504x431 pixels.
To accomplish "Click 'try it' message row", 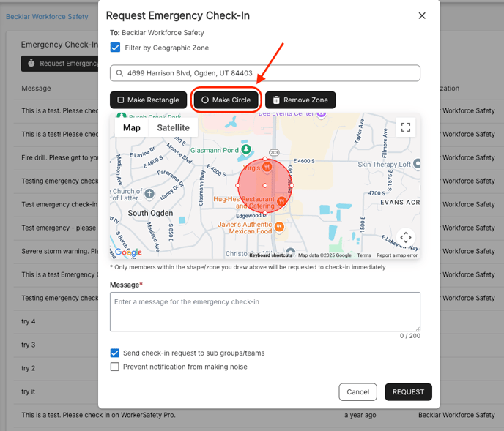I will [56, 391].
